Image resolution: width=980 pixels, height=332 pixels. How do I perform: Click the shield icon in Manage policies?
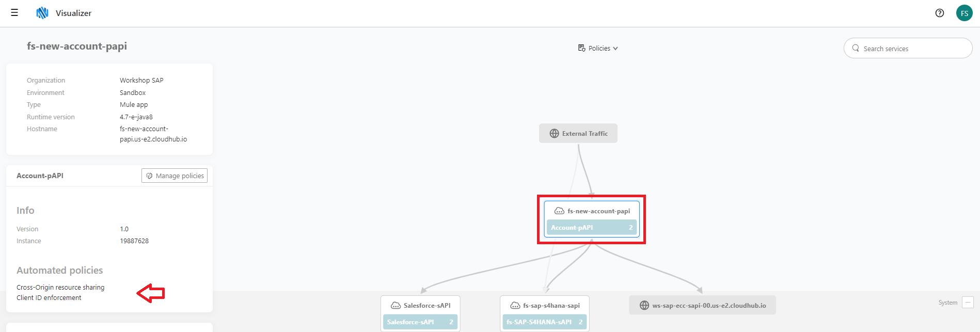[149, 176]
